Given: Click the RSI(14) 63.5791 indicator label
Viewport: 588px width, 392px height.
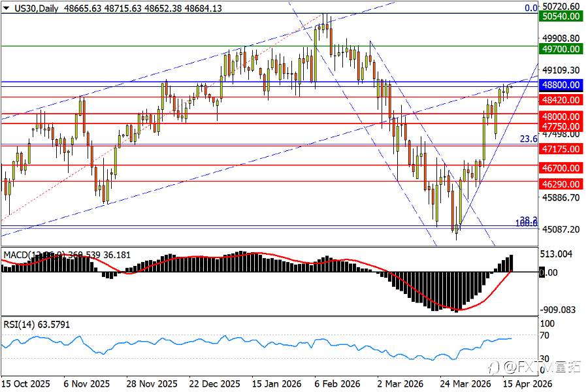Looking at the screenshot, I should [x=37, y=324].
